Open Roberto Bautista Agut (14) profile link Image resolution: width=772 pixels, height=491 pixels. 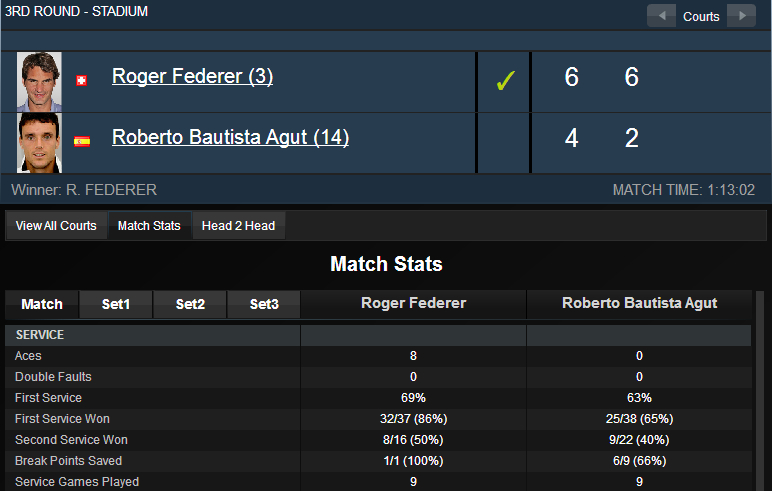pyautogui.click(x=230, y=137)
